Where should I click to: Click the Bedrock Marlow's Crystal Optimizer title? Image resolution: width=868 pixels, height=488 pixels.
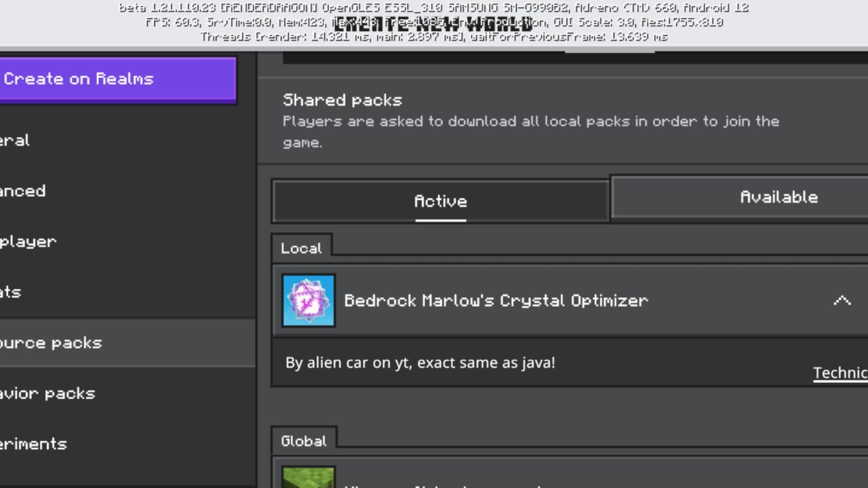[x=496, y=300]
